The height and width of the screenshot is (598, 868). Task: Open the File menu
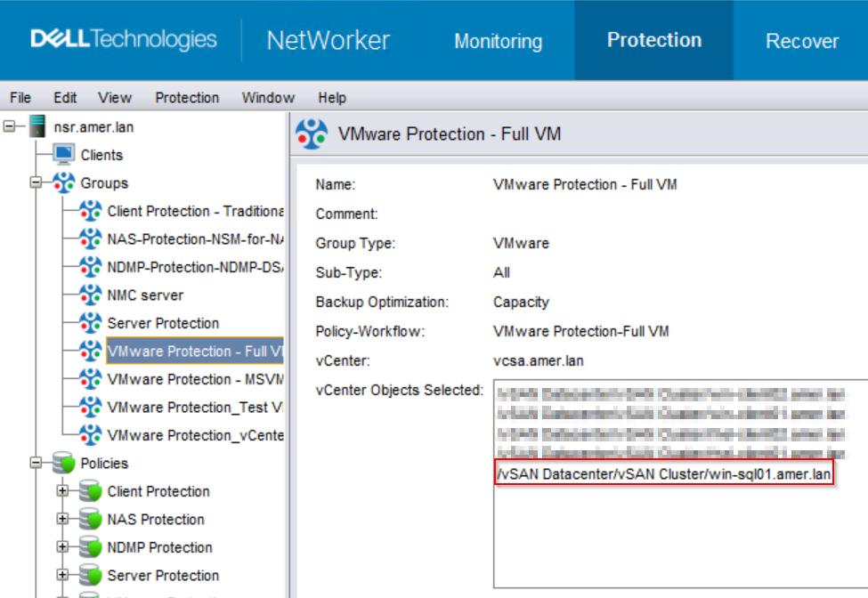click(x=20, y=98)
